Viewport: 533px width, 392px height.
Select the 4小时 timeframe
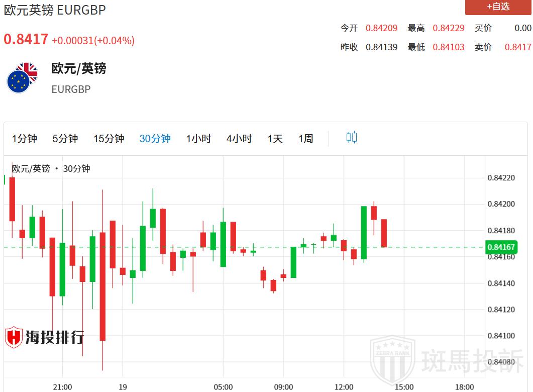click(239, 139)
